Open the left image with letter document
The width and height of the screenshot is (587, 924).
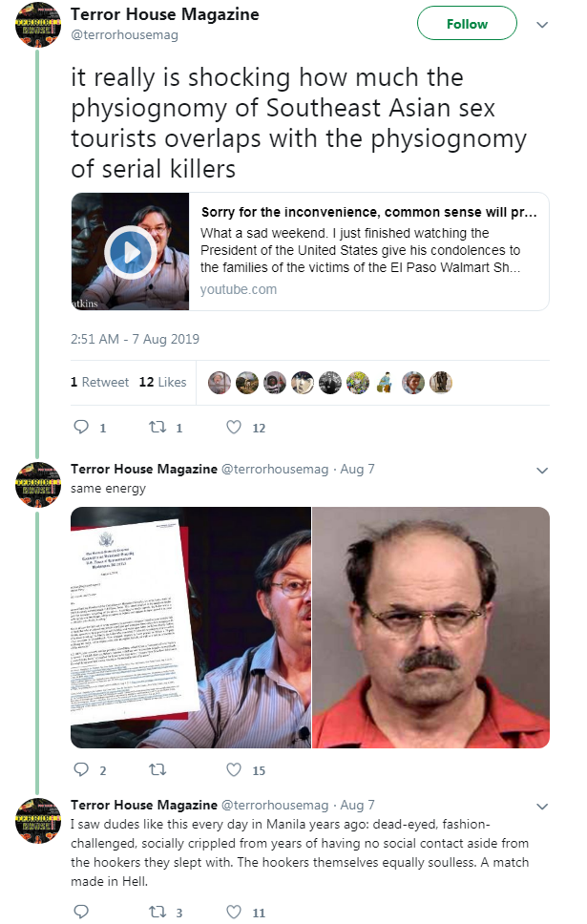click(x=190, y=627)
